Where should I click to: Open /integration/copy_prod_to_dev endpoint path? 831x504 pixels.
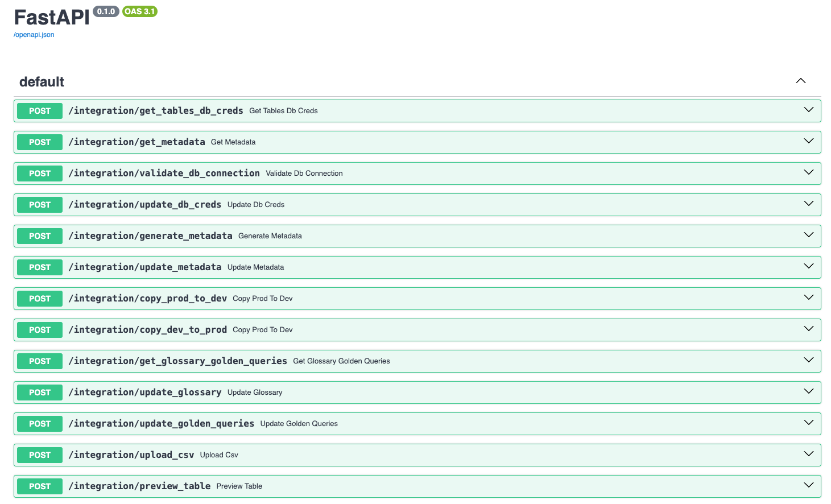[x=147, y=299]
